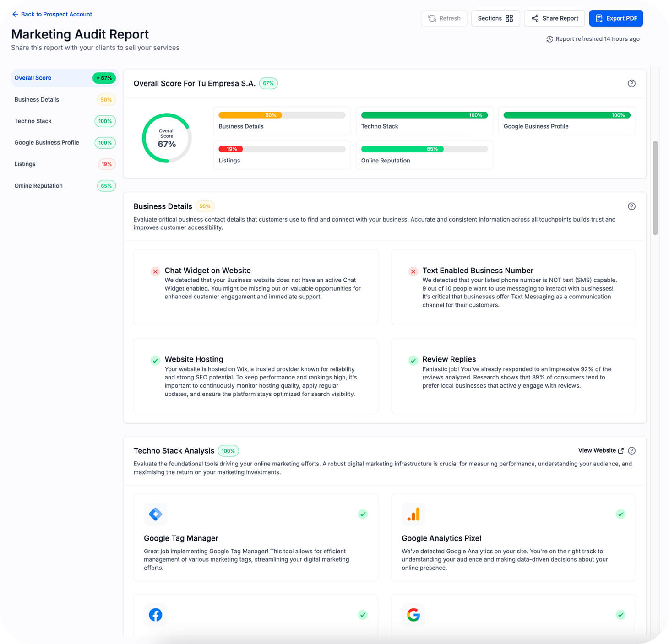Open the View Website link
Screen dimensions: 669x644
point(601,450)
